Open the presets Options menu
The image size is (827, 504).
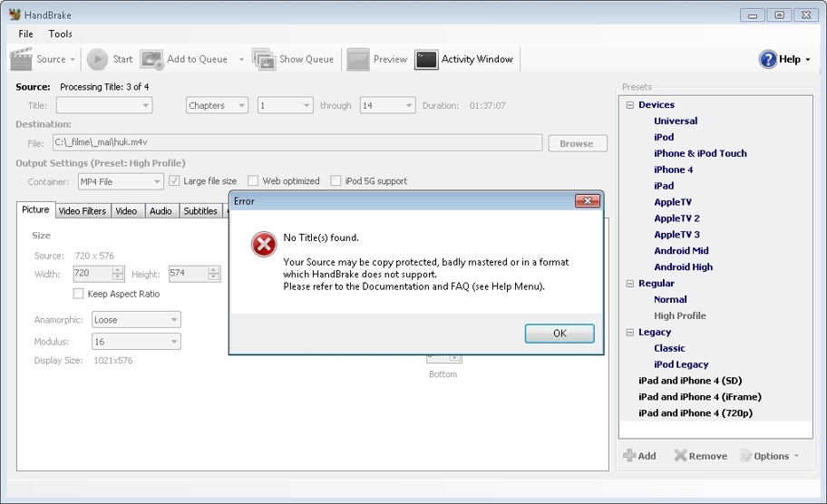point(770,456)
